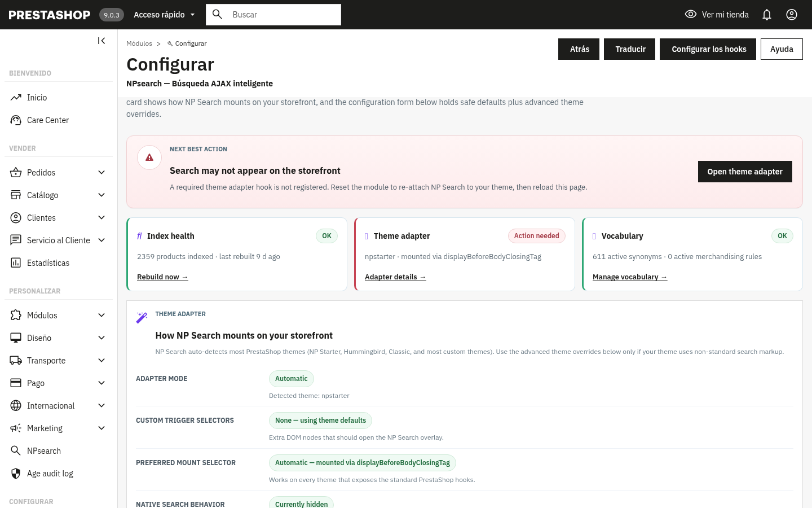Click the Servicio al Cliente chat icon
812x508 pixels.
[x=16, y=240]
